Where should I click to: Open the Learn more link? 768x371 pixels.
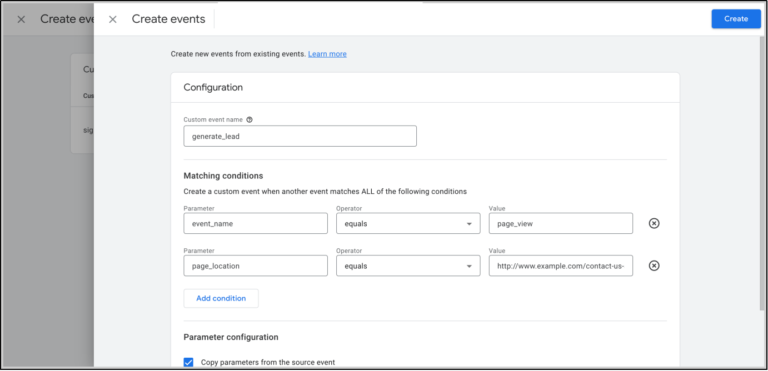(327, 54)
